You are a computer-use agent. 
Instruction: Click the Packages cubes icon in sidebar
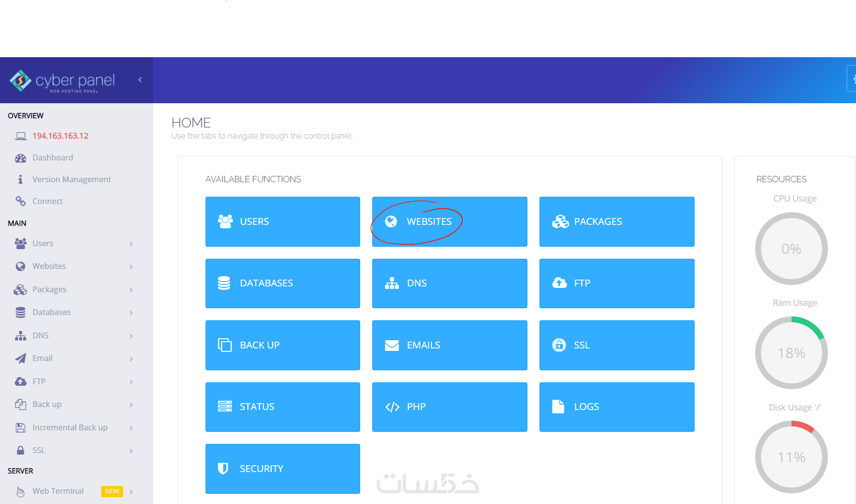point(20,289)
